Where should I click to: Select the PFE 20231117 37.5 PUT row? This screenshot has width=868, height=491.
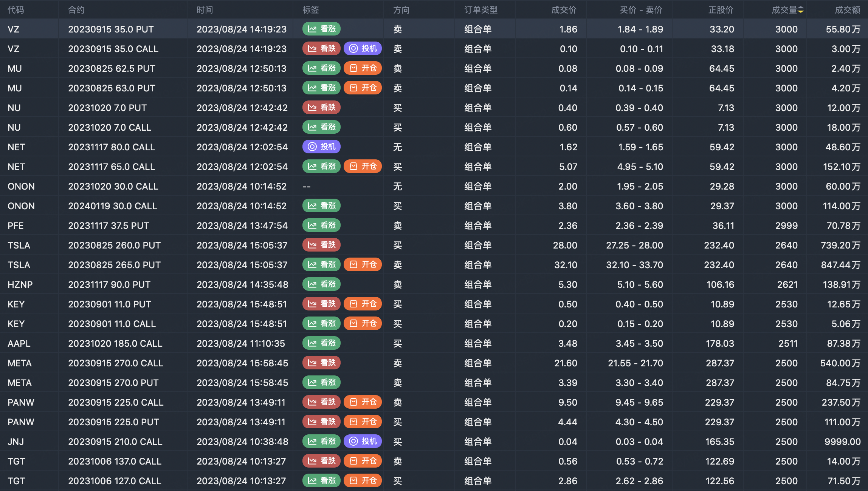(x=108, y=225)
